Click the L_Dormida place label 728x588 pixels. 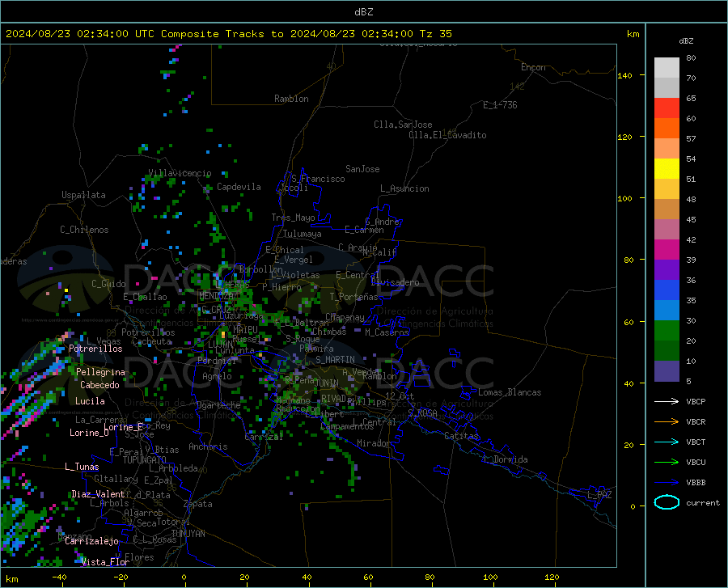[505, 459]
